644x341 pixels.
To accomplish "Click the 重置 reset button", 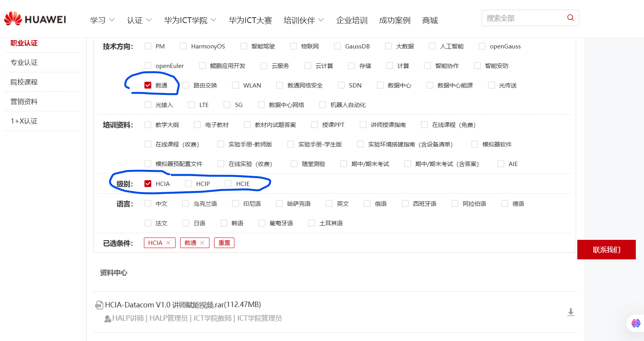I will 224,243.
